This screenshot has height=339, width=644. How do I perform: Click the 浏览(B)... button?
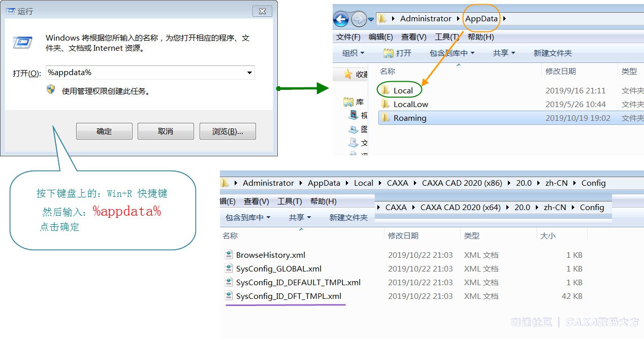point(228,131)
